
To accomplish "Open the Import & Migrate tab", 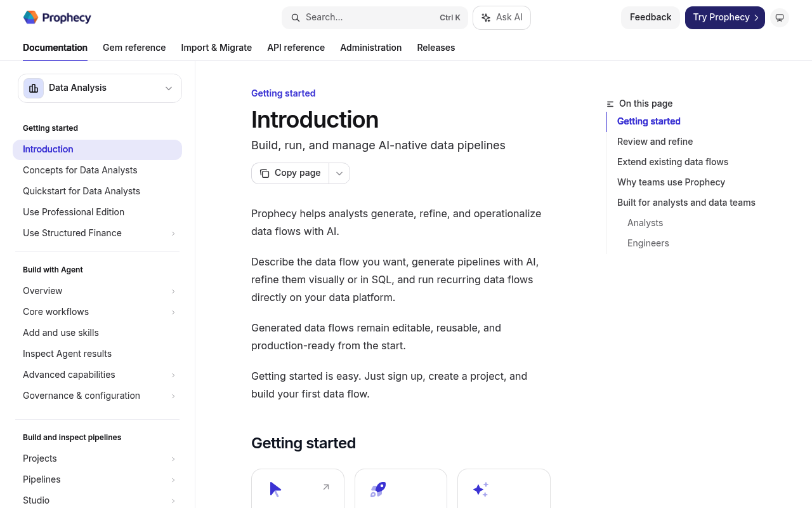I will [x=216, y=48].
